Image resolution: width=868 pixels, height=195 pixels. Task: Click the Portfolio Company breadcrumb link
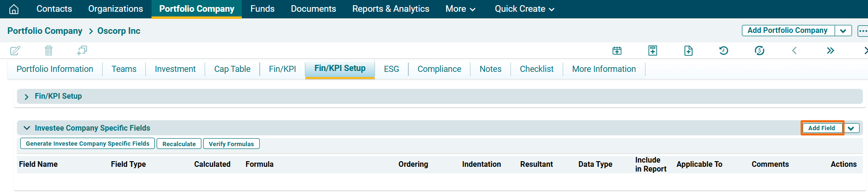click(45, 31)
